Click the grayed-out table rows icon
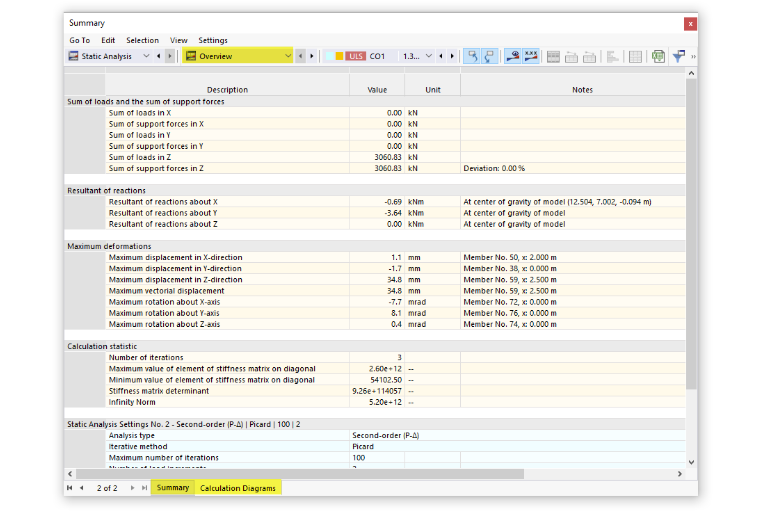Screen dimensions: 760x516 [x=553, y=57]
